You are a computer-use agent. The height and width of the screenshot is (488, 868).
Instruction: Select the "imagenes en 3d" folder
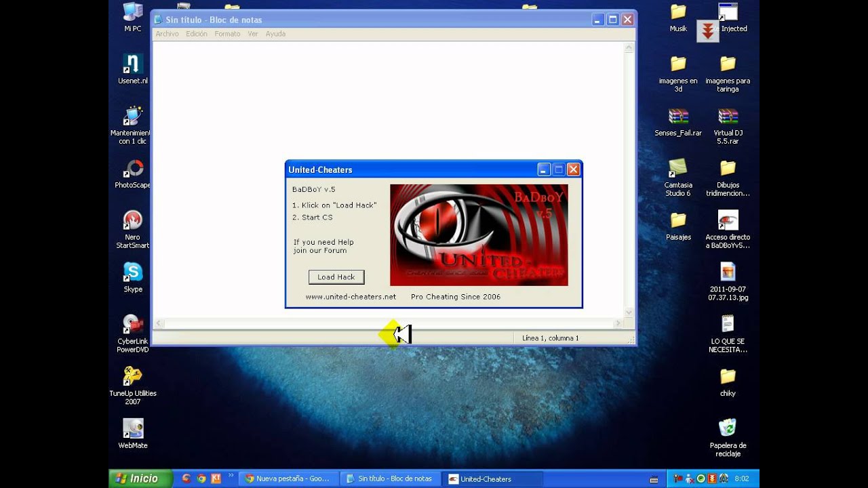678,75
